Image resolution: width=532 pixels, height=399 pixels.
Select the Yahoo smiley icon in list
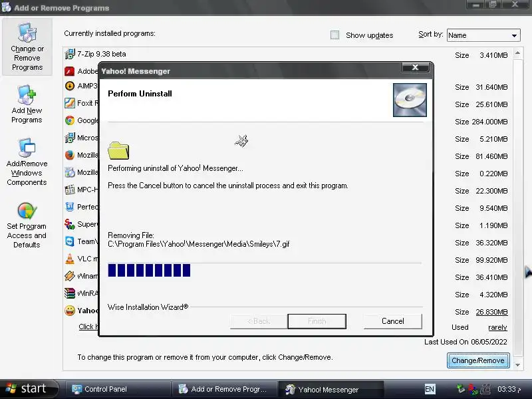pos(70,311)
